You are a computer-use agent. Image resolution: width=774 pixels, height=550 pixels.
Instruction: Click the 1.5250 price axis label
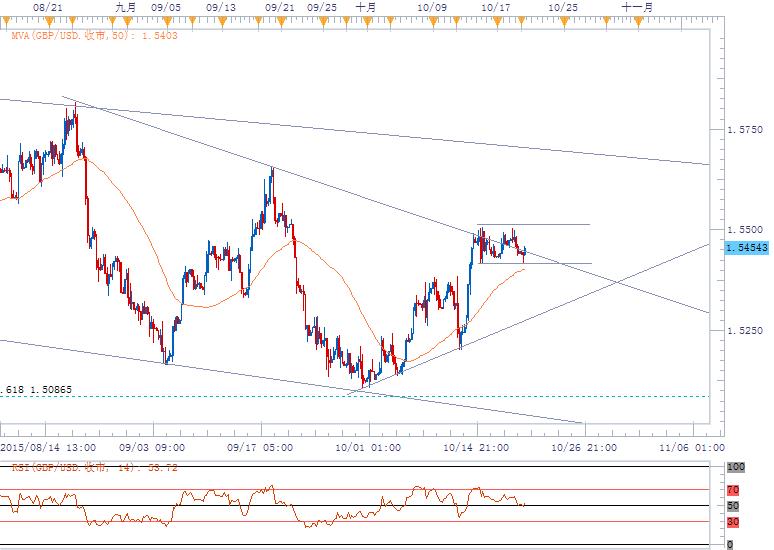(x=745, y=330)
